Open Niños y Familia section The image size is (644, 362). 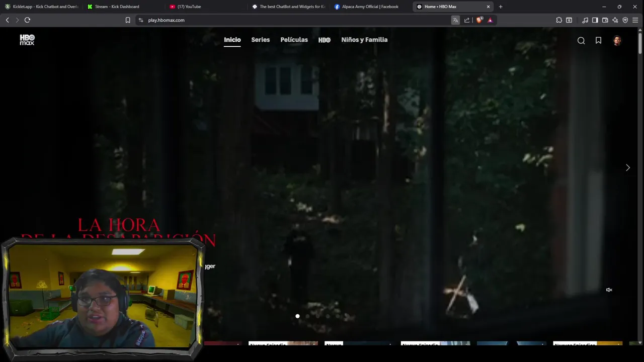pos(364,40)
